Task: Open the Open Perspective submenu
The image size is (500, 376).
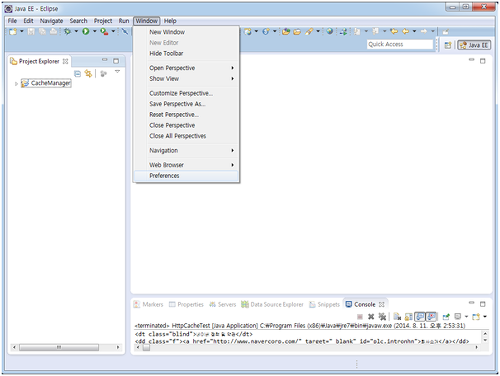Action: [187, 68]
